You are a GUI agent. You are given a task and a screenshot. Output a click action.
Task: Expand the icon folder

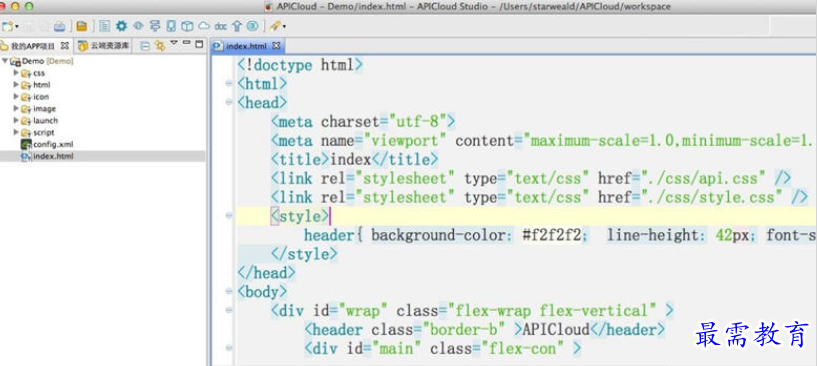click(16, 96)
